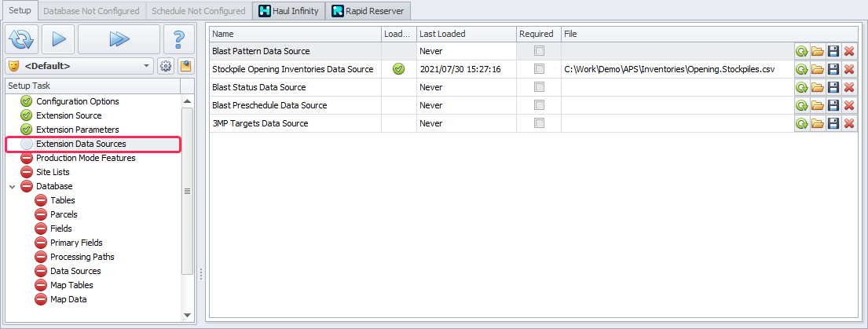Select Processing Paths under Database
Screen dimensions: 868x329
tap(82, 257)
